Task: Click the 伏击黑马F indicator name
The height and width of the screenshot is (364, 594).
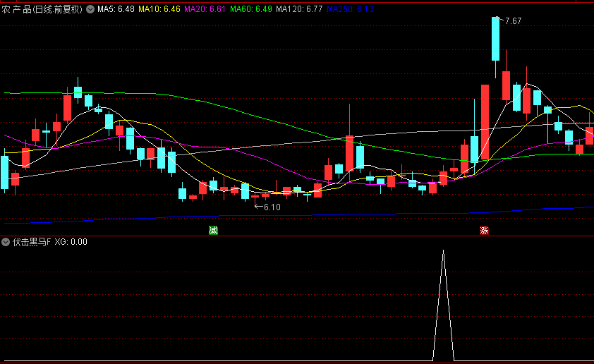Action: coord(32,242)
